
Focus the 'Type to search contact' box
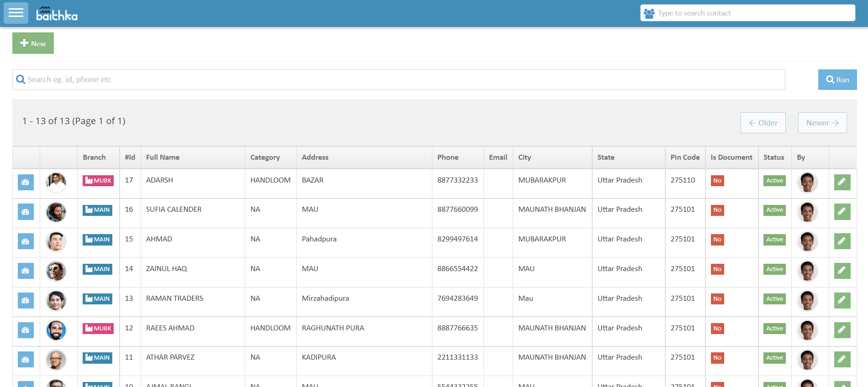point(748,13)
